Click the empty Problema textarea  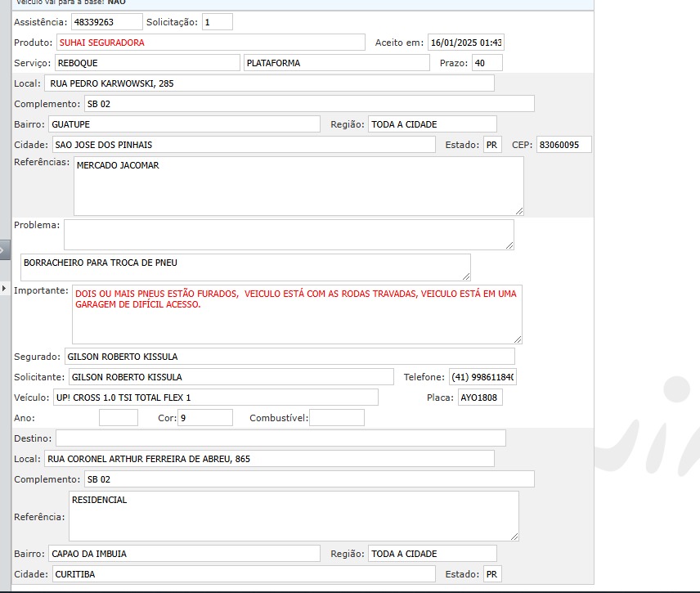pyautogui.click(x=289, y=235)
